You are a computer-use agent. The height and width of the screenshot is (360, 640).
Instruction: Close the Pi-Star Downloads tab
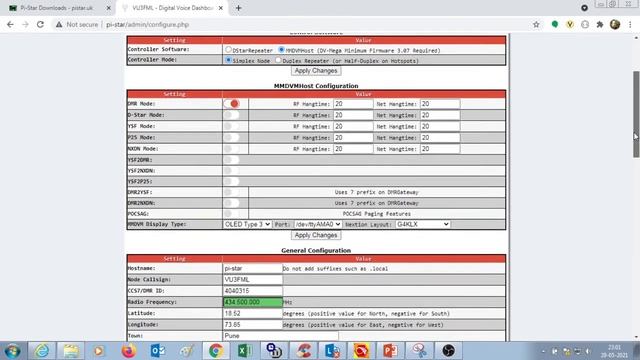pyautogui.click(x=109, y=8)
